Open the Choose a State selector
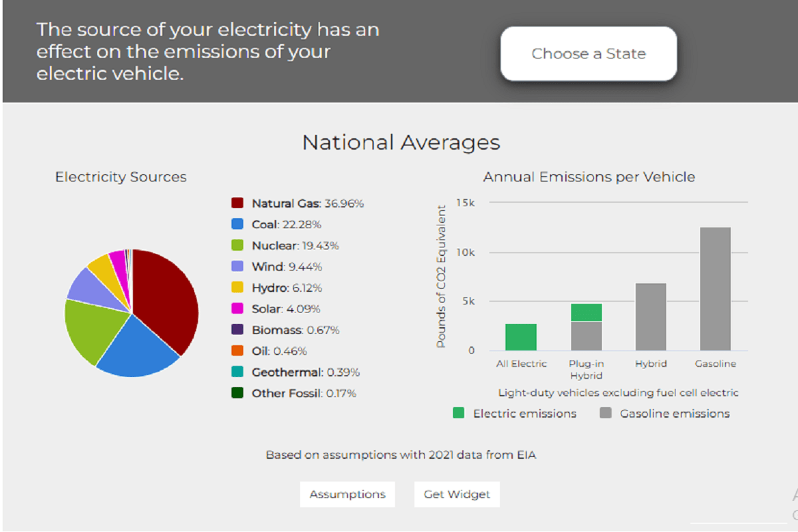The height and width of the screenshot is (532, 798). tap(588, 54)
